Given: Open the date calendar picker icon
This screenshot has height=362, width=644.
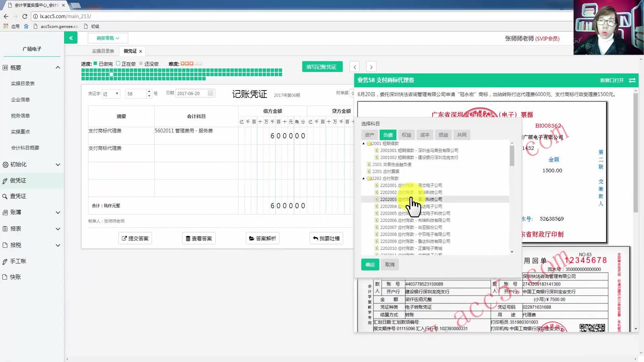Looking at the screenshot, I should pyautogui.click(x=210, y=93).
